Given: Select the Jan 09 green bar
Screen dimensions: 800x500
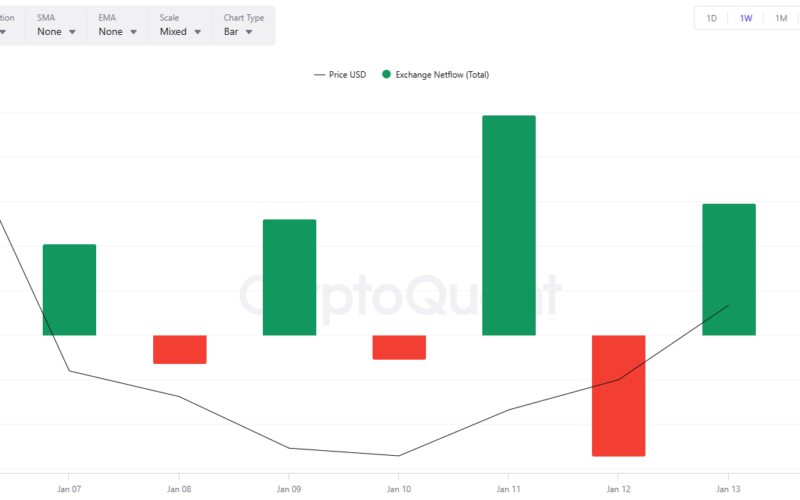Looking at the screenshot, I should click(289, 277).
